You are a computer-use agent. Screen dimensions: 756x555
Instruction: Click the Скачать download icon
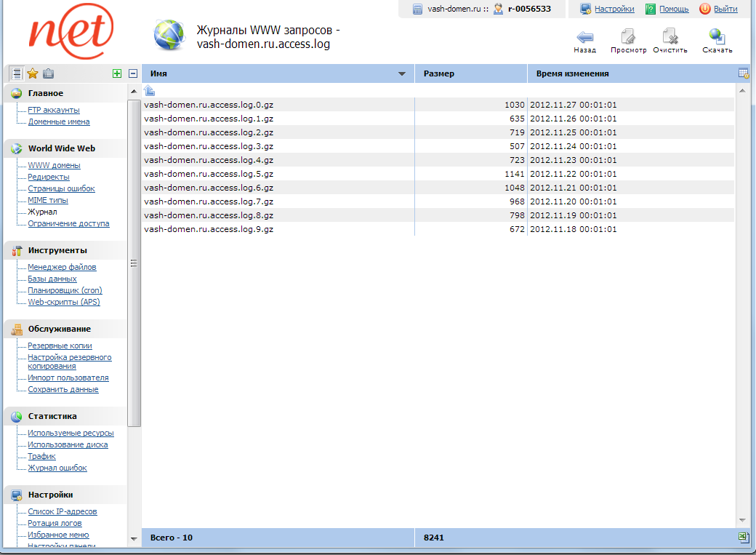click(x=717, y=37)
